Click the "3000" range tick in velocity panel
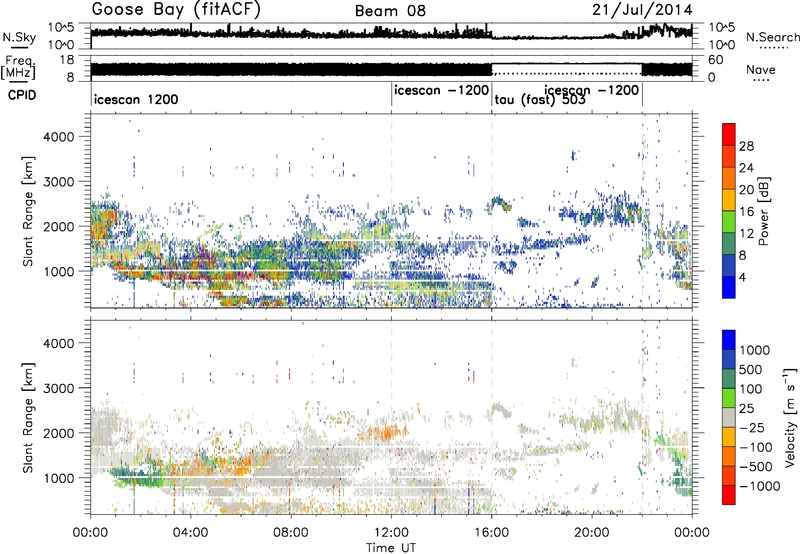Screen dimensions: 800x554 pos(58,388)
